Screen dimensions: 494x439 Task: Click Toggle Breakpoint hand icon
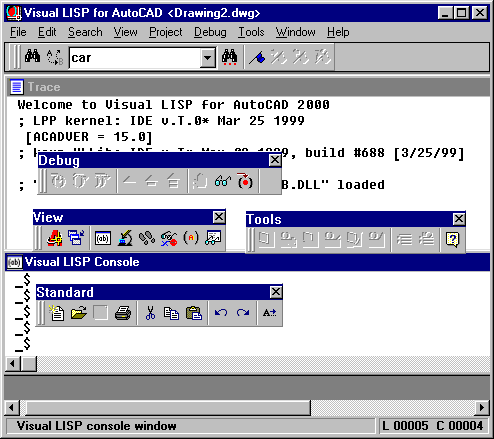(x=200, y=182)
